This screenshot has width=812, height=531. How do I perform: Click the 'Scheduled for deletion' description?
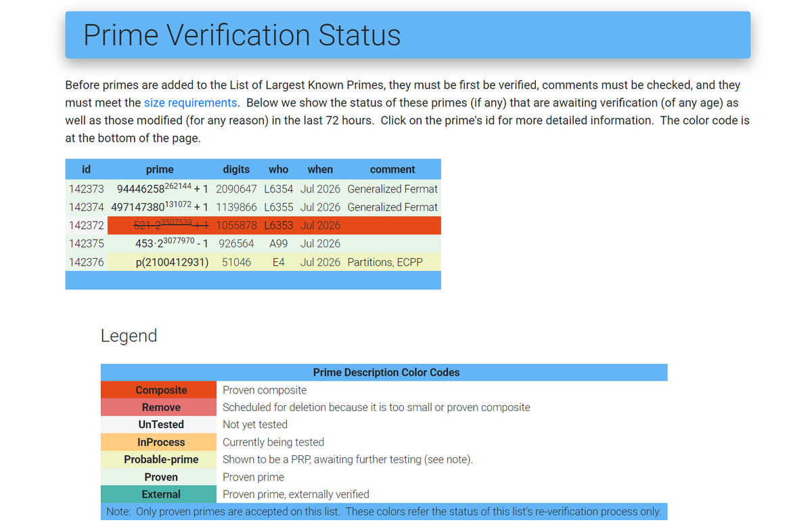click(376, 408)
